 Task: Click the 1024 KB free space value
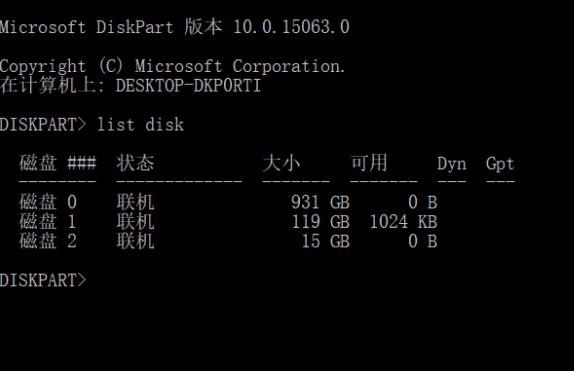pyautogui.click(x=403, y=222)
